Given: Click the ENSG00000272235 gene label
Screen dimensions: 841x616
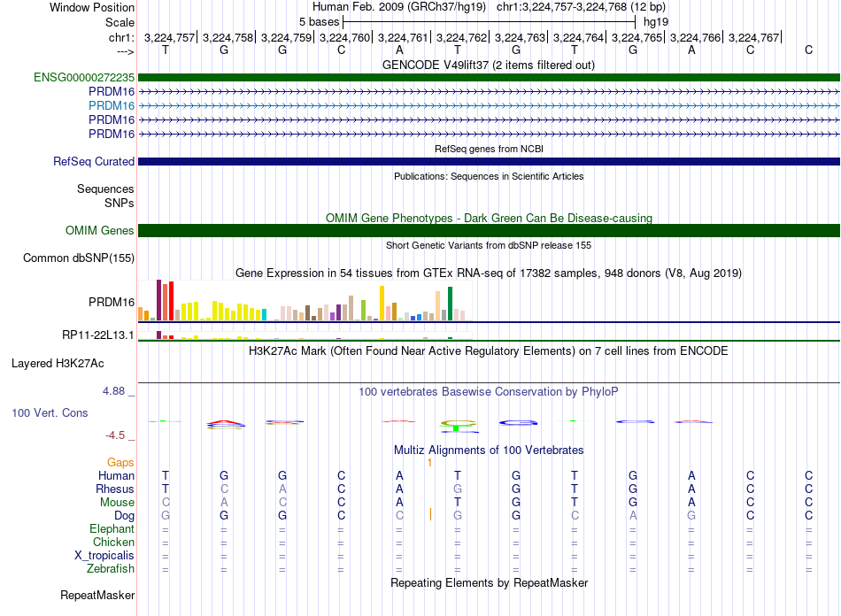Looking at the screenshot, I should click(x=84, y=77).
